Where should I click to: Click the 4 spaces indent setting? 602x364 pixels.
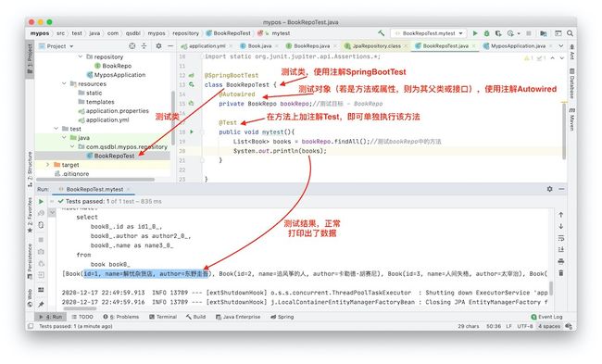(x=549, y=326)
